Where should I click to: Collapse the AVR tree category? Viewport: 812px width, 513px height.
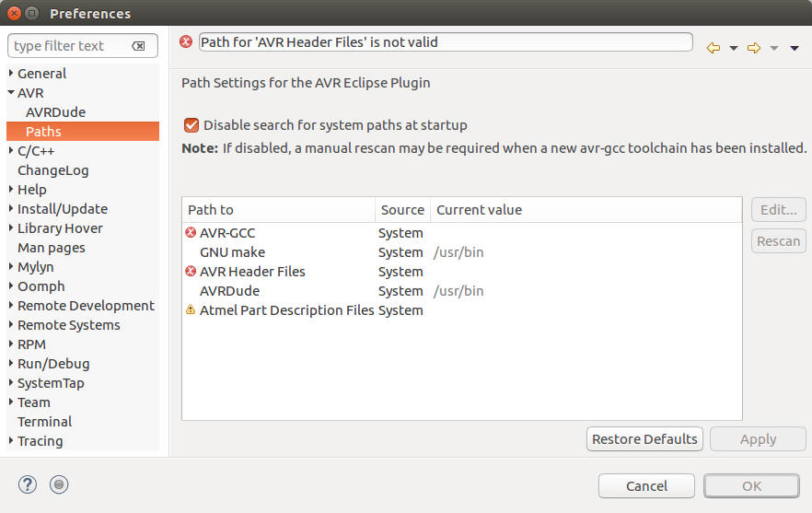point(11,93)
